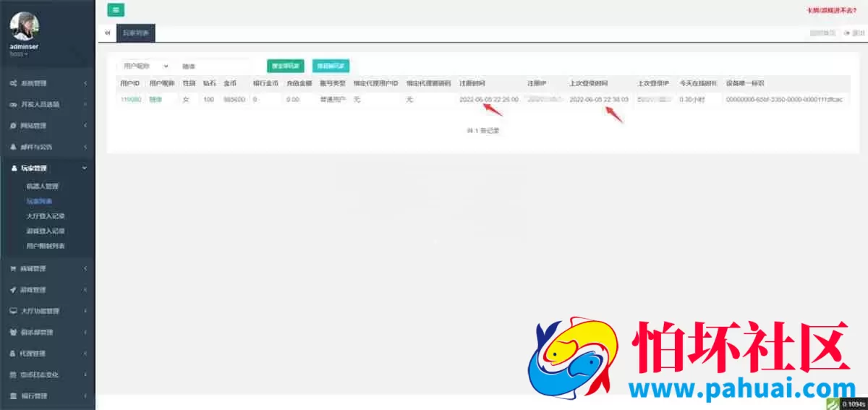This screenshot has width=868, height=410.
Task: Open 大厅登入记录 submenu item
Action: (x=45, y=216)
